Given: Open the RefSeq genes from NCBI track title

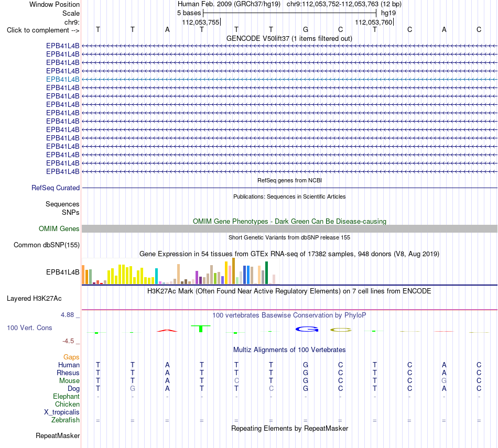Looking at the screenshot, I should coord(289,180).
